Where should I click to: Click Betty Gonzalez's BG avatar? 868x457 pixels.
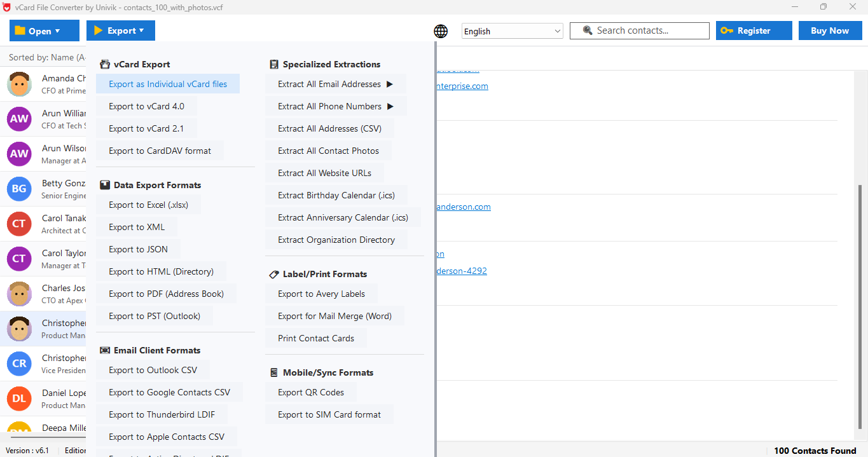tap(19, 189)
